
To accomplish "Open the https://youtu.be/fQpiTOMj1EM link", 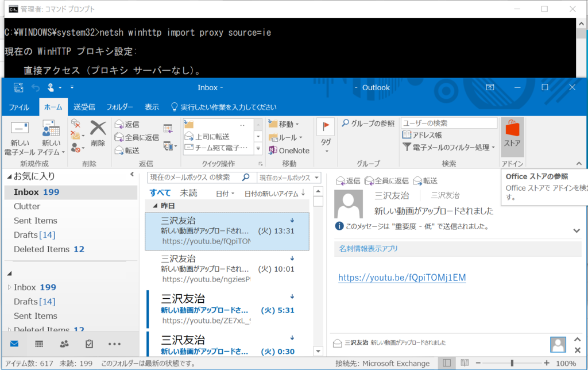I will (402, 277).
